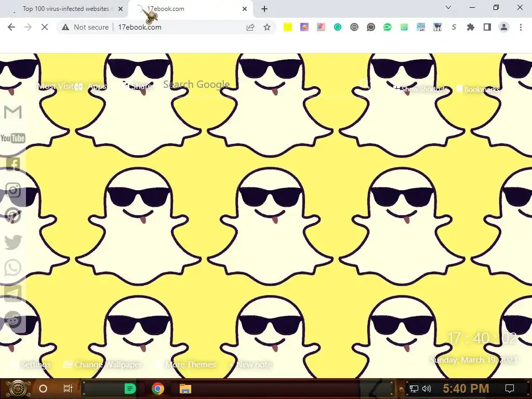Open the Most Visited shortcut

[56, 86]
